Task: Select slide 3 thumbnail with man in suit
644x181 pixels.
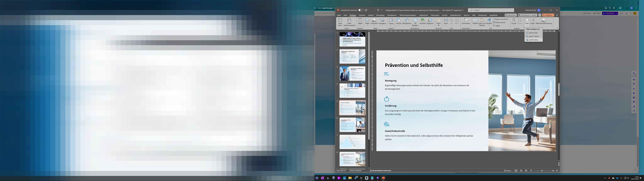Action: coord(352,74)
